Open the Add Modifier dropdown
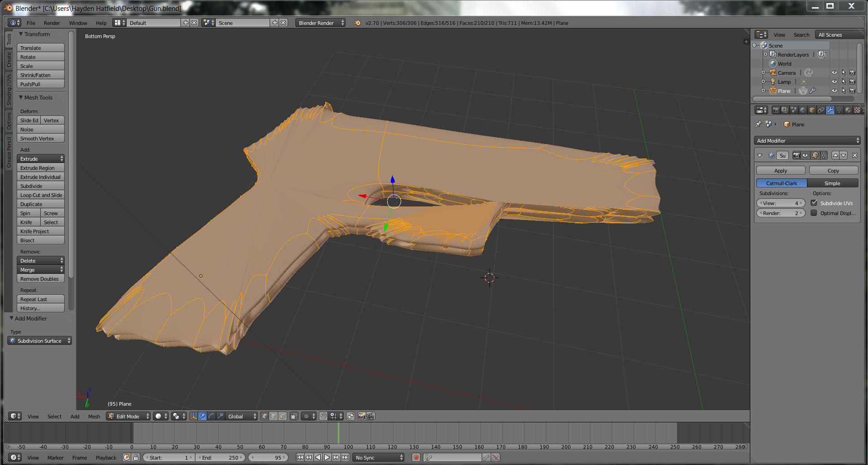 pos(807,140)
